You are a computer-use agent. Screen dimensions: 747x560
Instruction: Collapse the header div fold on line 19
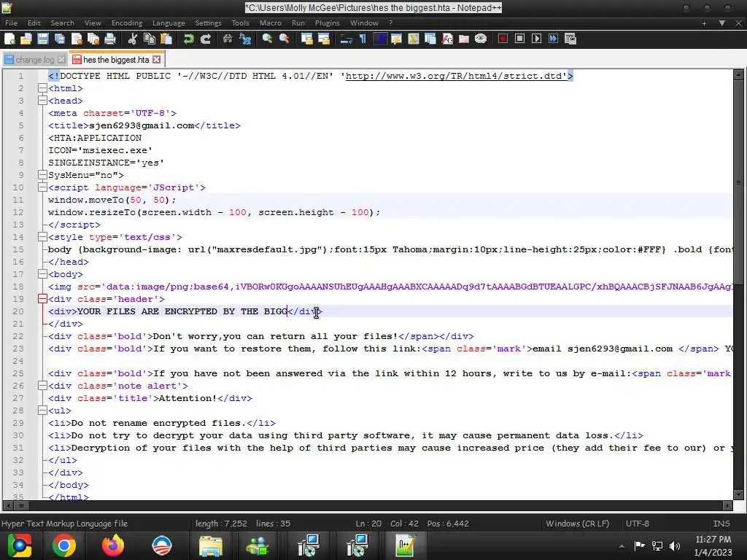click(x=42, y=298)
